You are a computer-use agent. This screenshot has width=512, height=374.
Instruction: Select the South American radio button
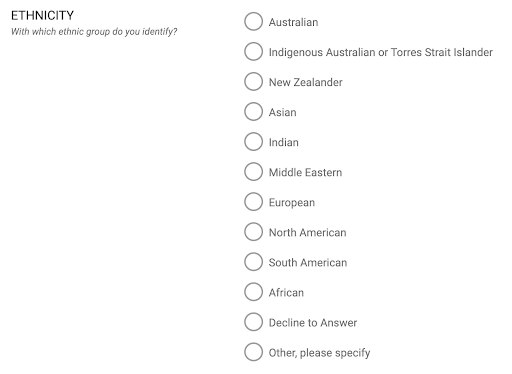tap(253, 262)
